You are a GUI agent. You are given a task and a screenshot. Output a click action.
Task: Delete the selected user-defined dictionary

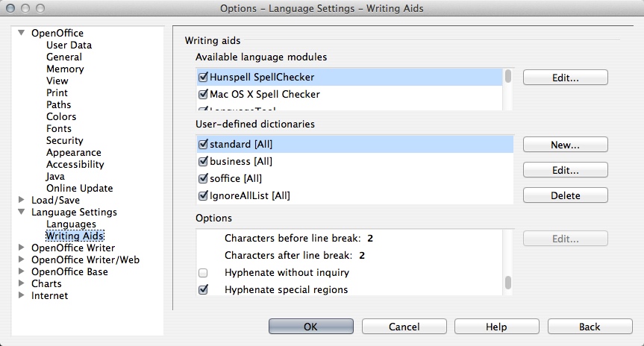(x=565, y=195)
